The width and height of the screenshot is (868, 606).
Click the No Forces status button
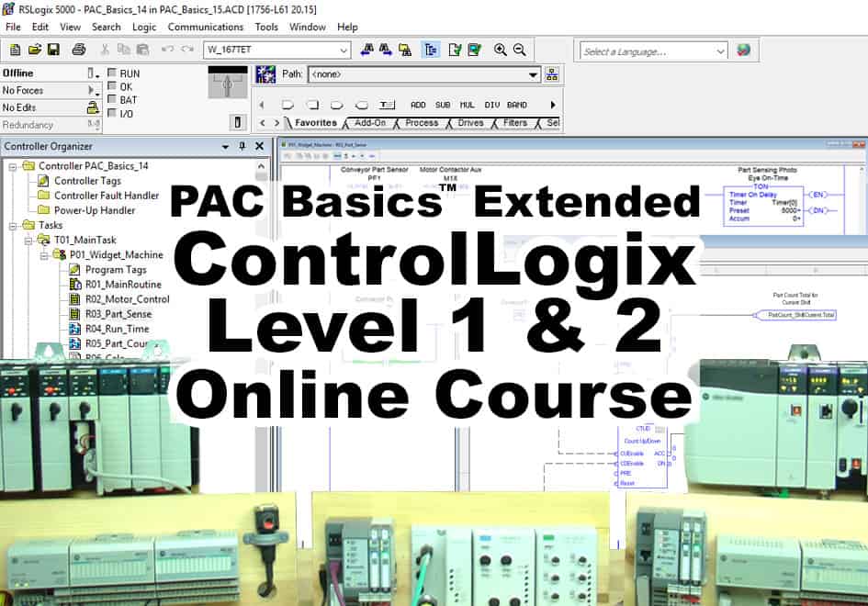pyautogui.click(x=44, y=90)
